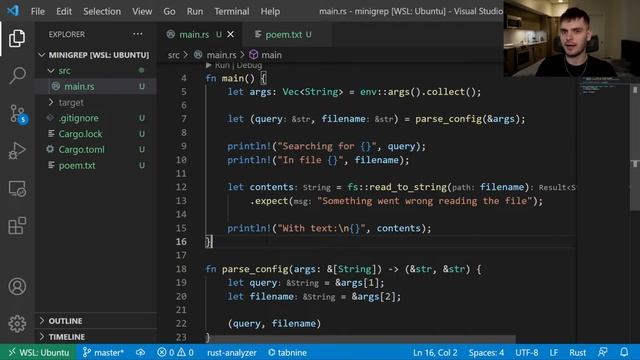Viewport: 640px width, 360px height.
Task: Click Ln 16, Col 2 cursor position
Action: tap(435, 352)
